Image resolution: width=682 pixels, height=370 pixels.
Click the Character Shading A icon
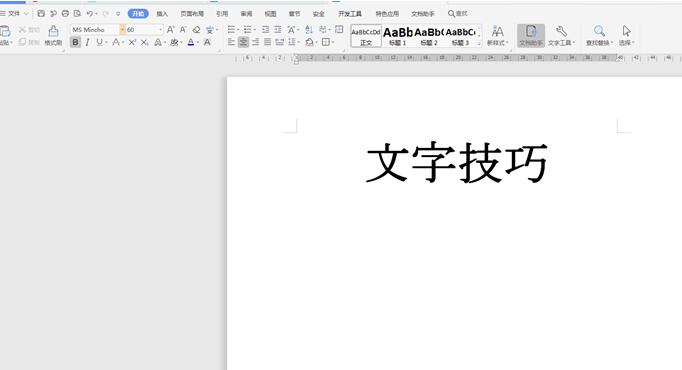(x=207, y=42)
